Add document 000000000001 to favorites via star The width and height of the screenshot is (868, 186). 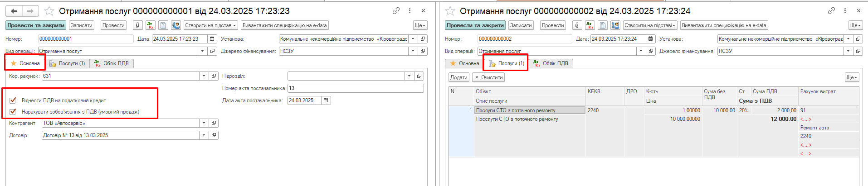tap(49, 11)
